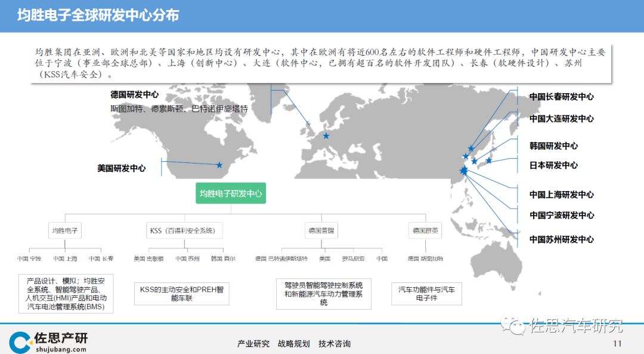Click the 汽车功能件与汽车电子件 box

point(426,294)
